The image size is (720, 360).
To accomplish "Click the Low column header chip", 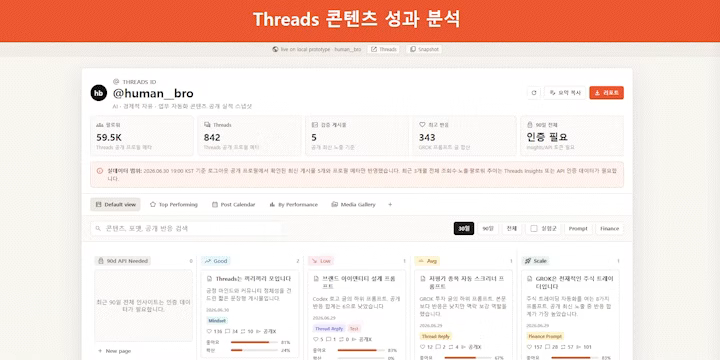I will (321, 261).
